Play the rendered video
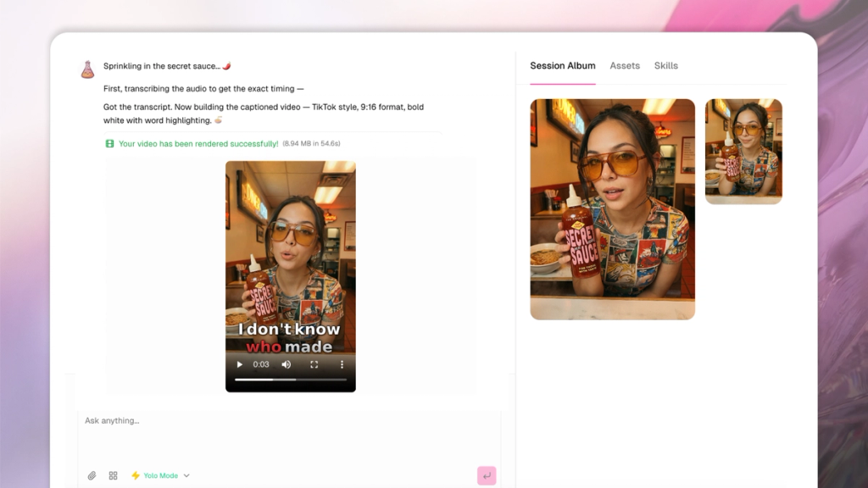The image size is (868, 488). (240, 364)
